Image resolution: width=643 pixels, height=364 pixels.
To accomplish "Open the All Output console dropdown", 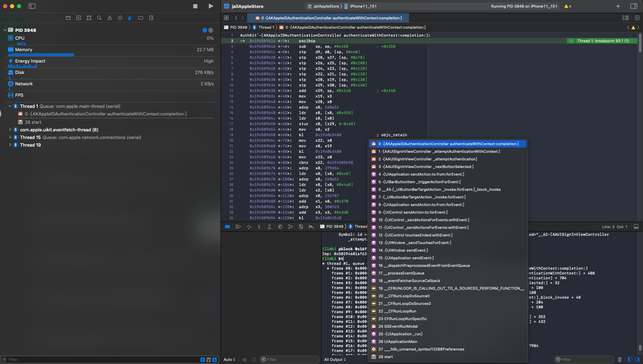I will coord(335,360).
